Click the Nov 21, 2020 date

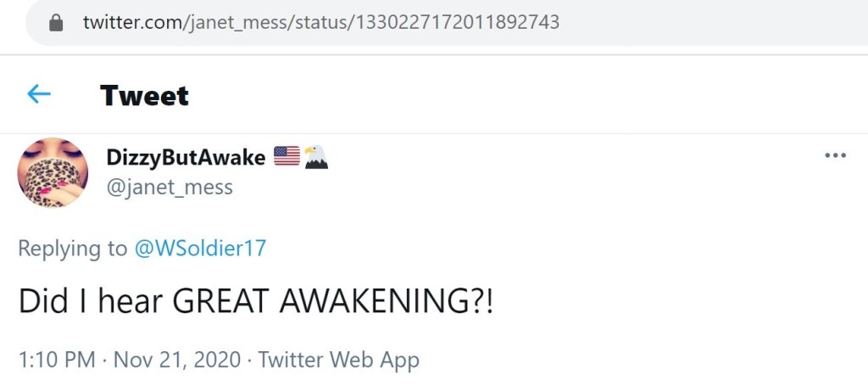(x=176, y=360)
